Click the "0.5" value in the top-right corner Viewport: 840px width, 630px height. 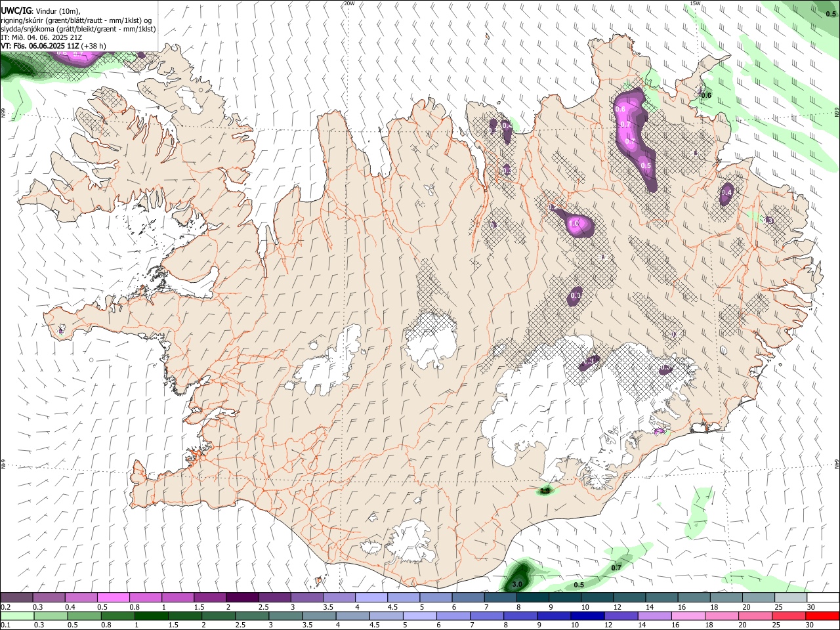(830, 14)
